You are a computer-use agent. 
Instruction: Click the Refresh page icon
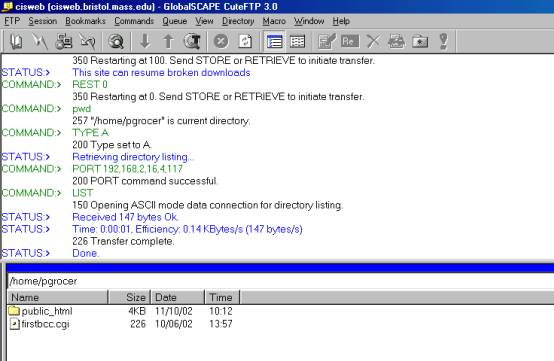pos(245,42)
